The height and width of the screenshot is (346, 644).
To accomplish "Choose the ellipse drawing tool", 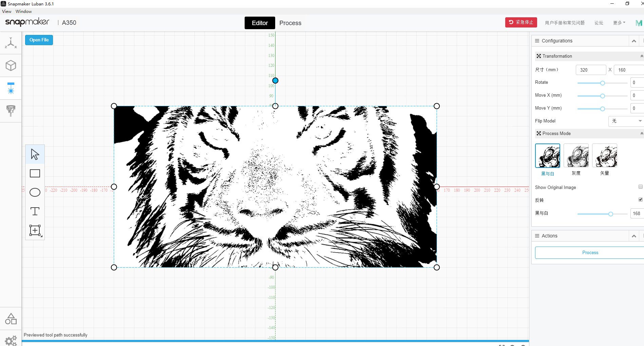I will click(x=35, y=192).
